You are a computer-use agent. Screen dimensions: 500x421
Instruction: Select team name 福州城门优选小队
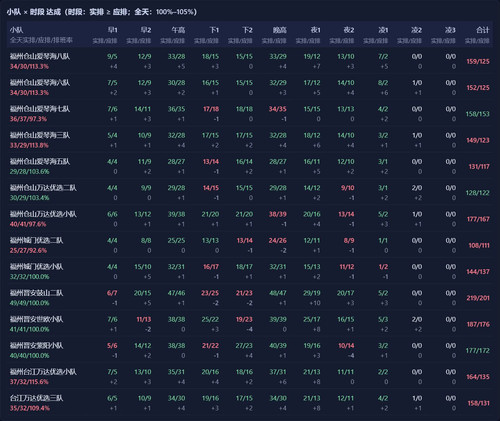[37, 267]
